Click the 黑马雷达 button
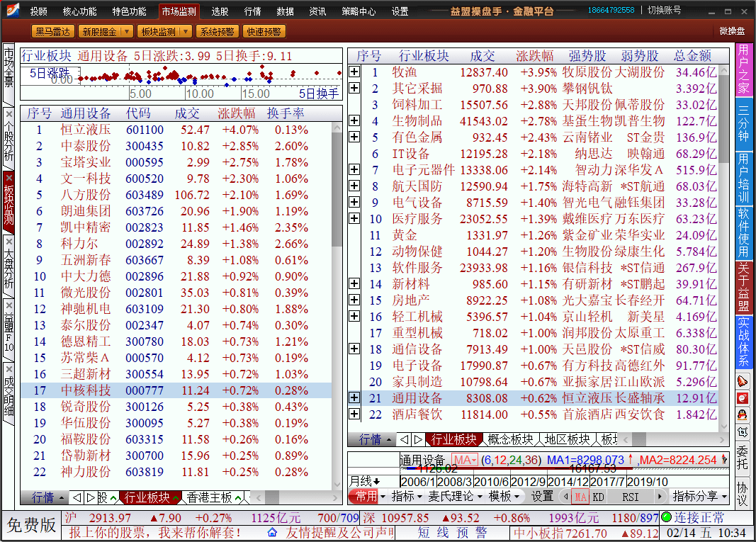756x542 pixels. click(x=53, y=32)
